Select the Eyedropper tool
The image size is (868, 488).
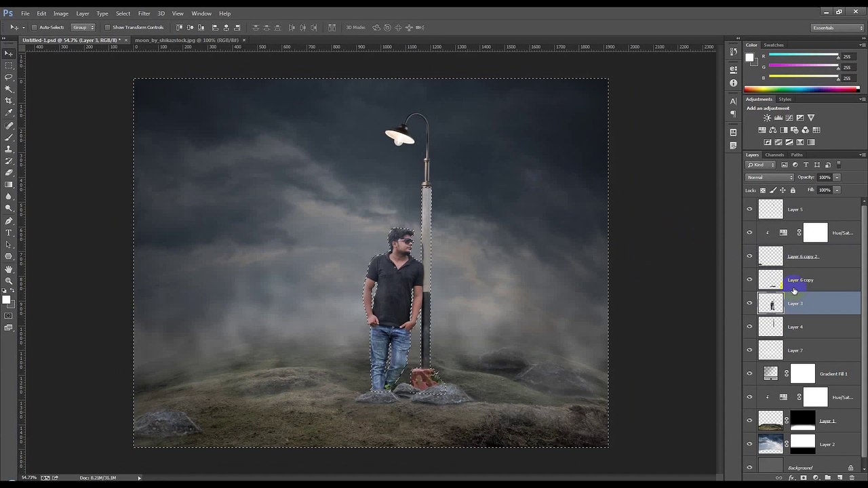[x=8, y=113]
